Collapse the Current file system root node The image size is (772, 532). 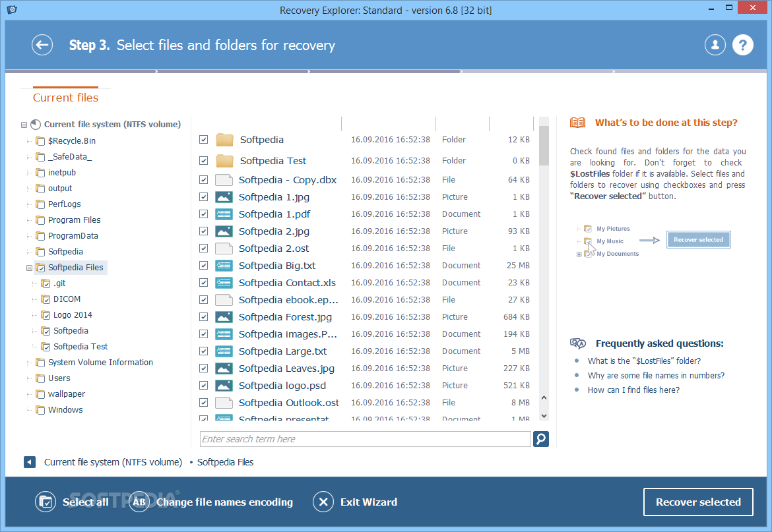[24, 125]
